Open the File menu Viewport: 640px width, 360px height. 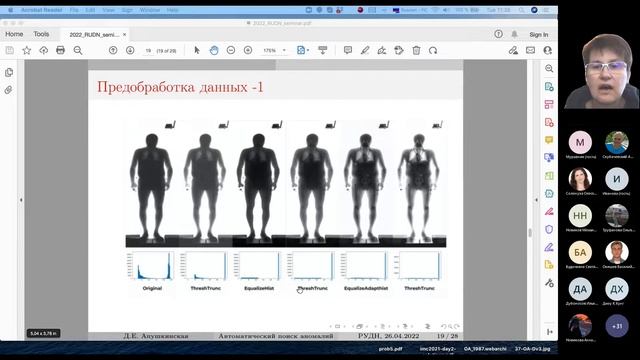pyautogui.click(x=74, y=10)
